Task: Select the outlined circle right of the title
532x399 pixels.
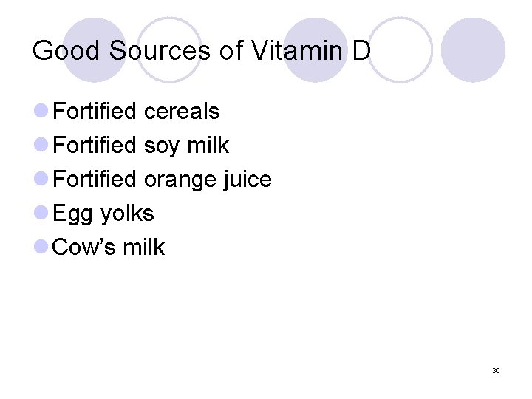Action: (x=400, y=50)
